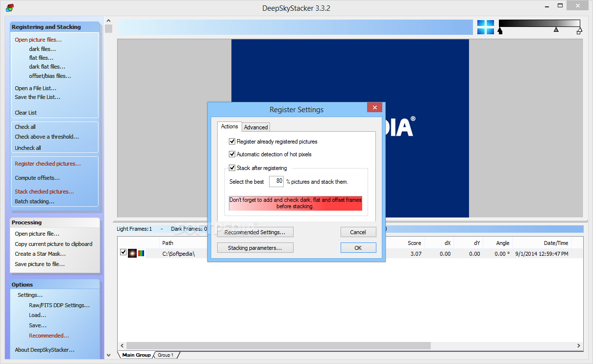The image size is (593, 364).
Task: Select the 9/1/2014 12:59:47 PM date cell
Action: [542, 254]
